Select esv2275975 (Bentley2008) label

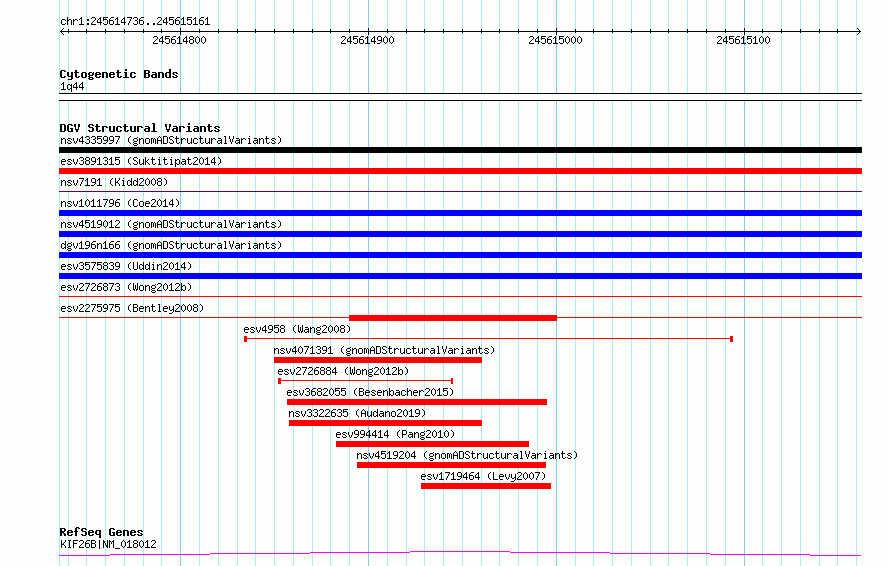click(x=132, y=308)
